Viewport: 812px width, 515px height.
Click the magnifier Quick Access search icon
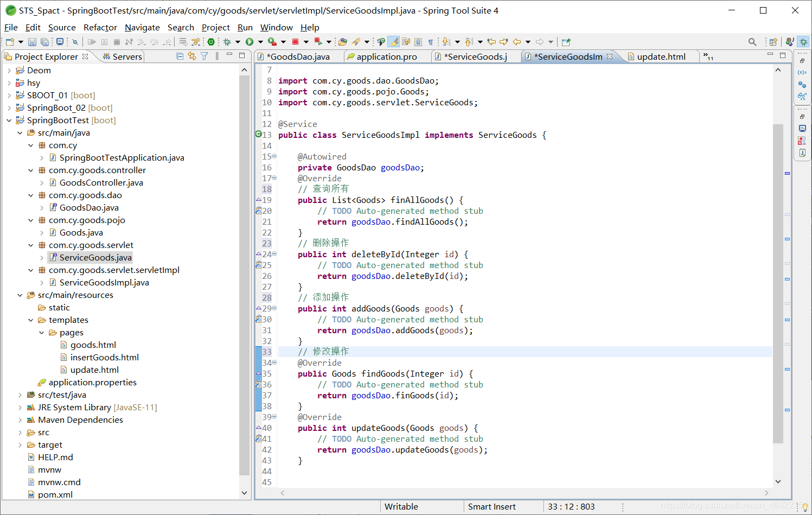coord(752,42)
